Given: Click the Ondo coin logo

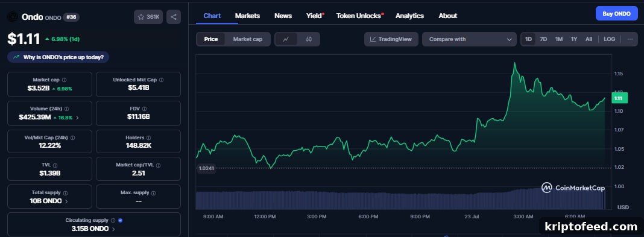Looking at the screenshot, I should tap(13, 17).
